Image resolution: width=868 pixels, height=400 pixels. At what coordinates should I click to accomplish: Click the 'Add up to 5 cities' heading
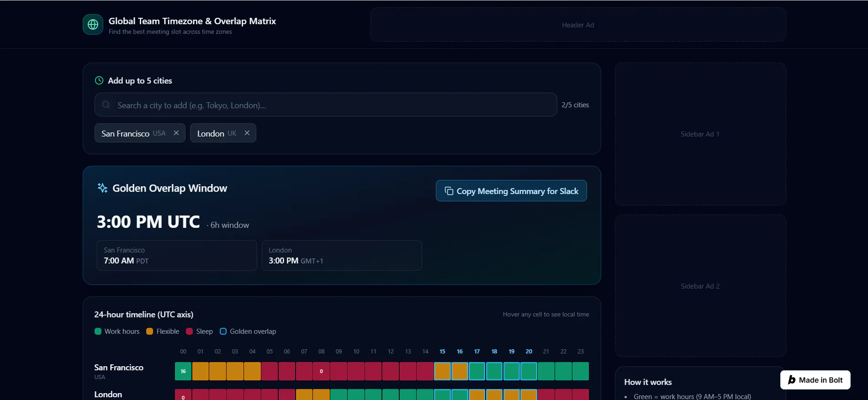pyautogui.click(x=140, y=80)
